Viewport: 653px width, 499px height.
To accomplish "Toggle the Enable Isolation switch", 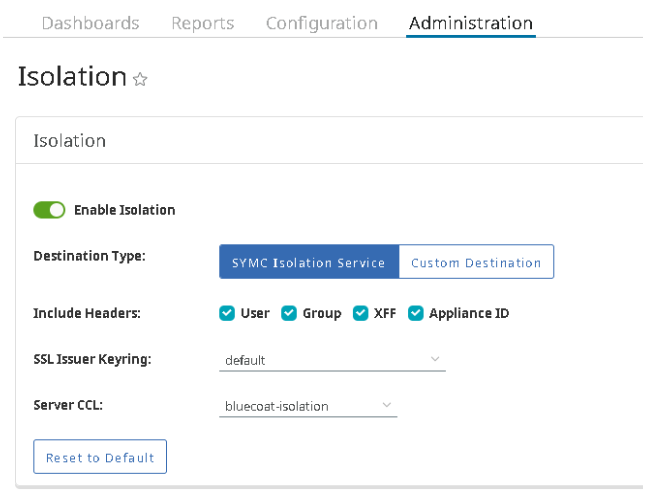I will pyautogui.click(x=49, y=210).
